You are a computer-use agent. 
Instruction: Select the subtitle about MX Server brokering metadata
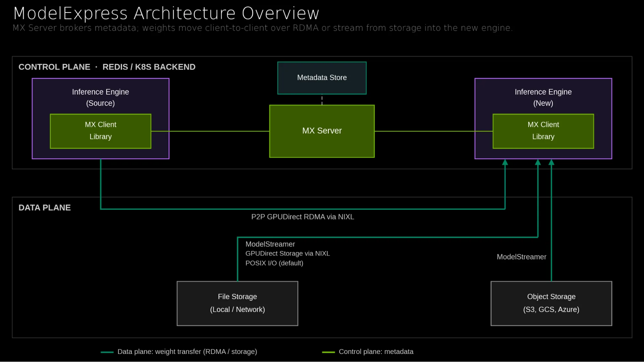point(263,28)
